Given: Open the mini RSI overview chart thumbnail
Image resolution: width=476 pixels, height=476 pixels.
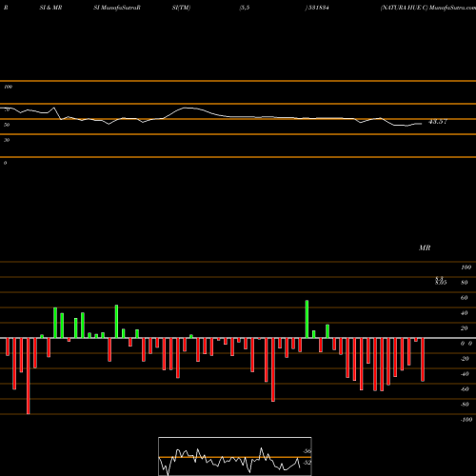Looking at the screenshot, I should click(x=235, y=456).
